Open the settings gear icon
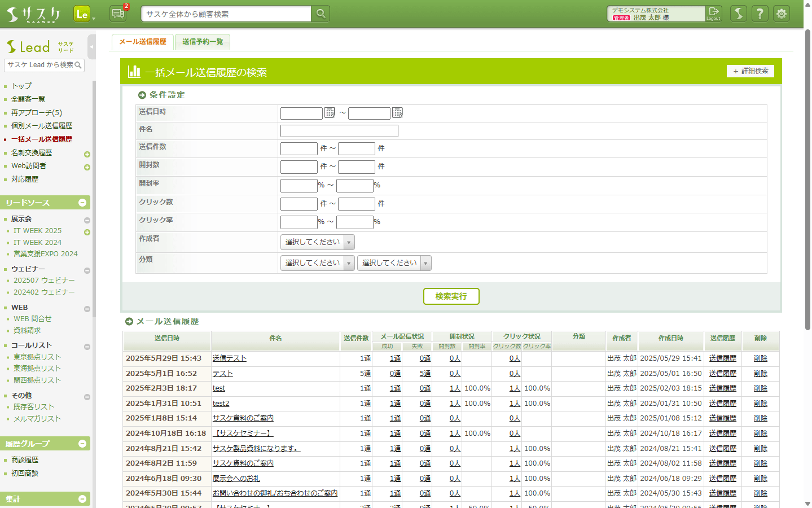 point(782,14)
